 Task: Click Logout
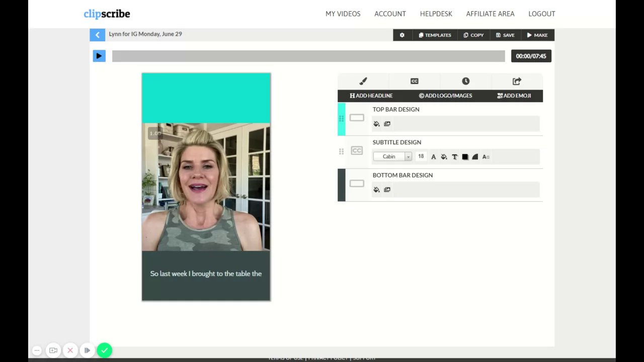coord(542,14)
